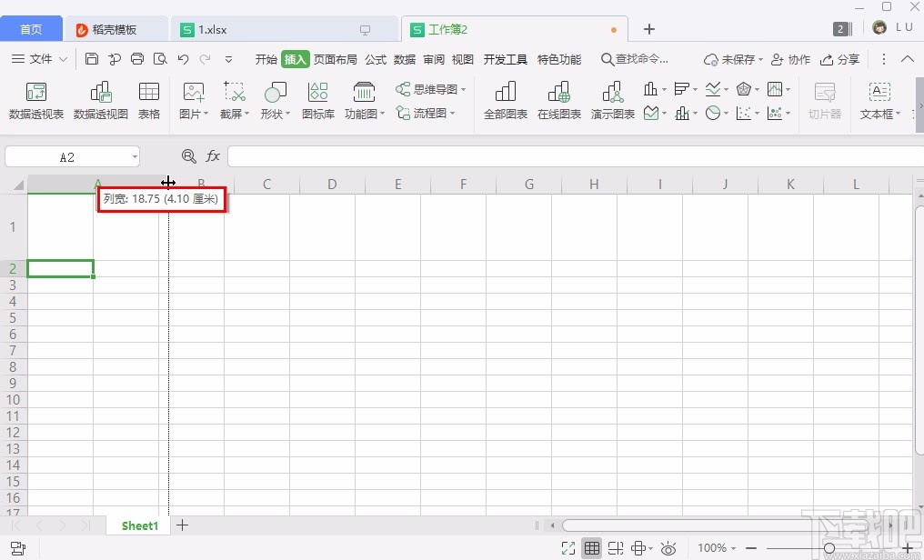Switch to page break preview mode

point(616,548)
